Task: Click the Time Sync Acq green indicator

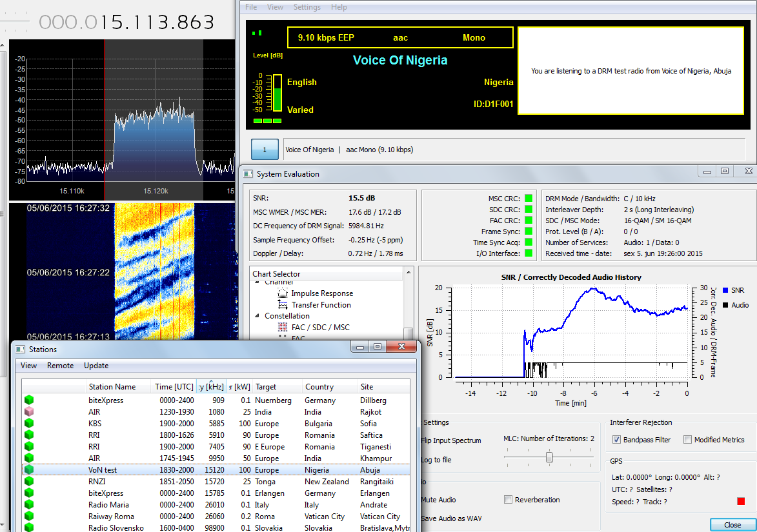Action: tap(529, 242)
